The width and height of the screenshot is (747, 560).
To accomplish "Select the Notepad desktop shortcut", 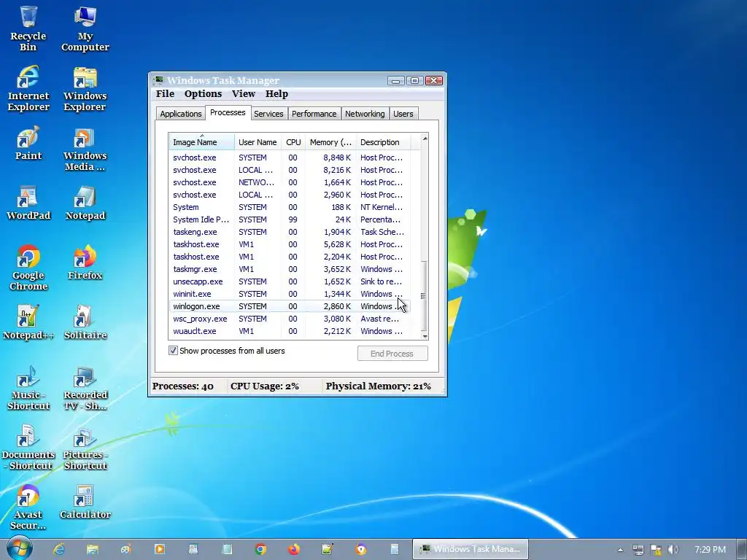I will (85, 203).
